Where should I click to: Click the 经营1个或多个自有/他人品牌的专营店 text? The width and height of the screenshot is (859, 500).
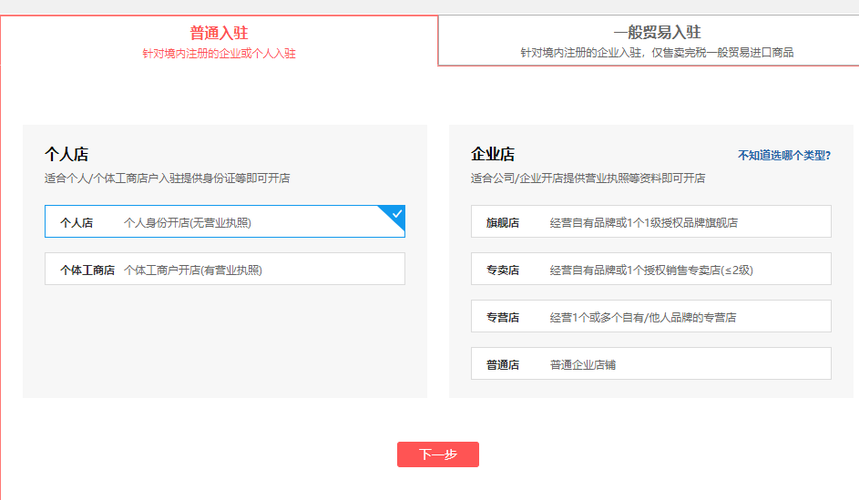642,317
